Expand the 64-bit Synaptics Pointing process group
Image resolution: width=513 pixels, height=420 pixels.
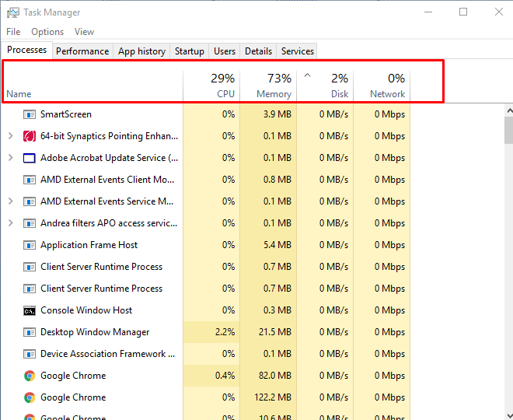10,136
